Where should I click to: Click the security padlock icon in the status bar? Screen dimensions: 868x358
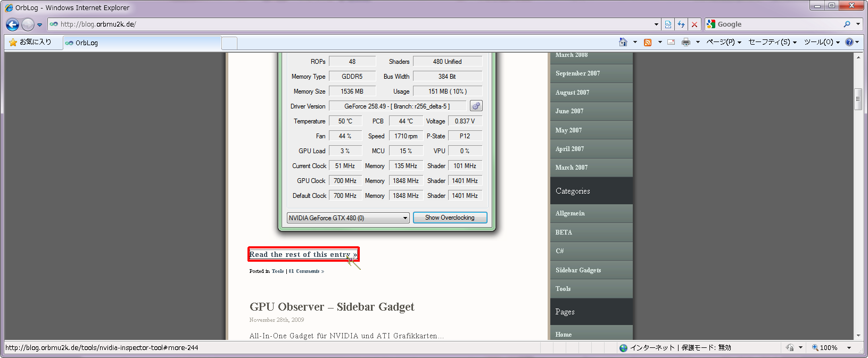pyautogui.click(x=790, y=348)
